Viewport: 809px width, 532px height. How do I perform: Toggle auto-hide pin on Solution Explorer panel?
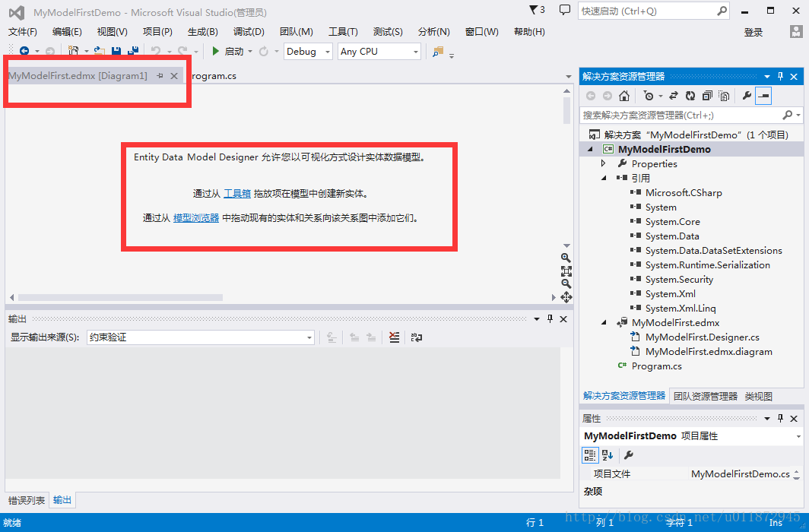pyautogui.click(x=781, y=76)
